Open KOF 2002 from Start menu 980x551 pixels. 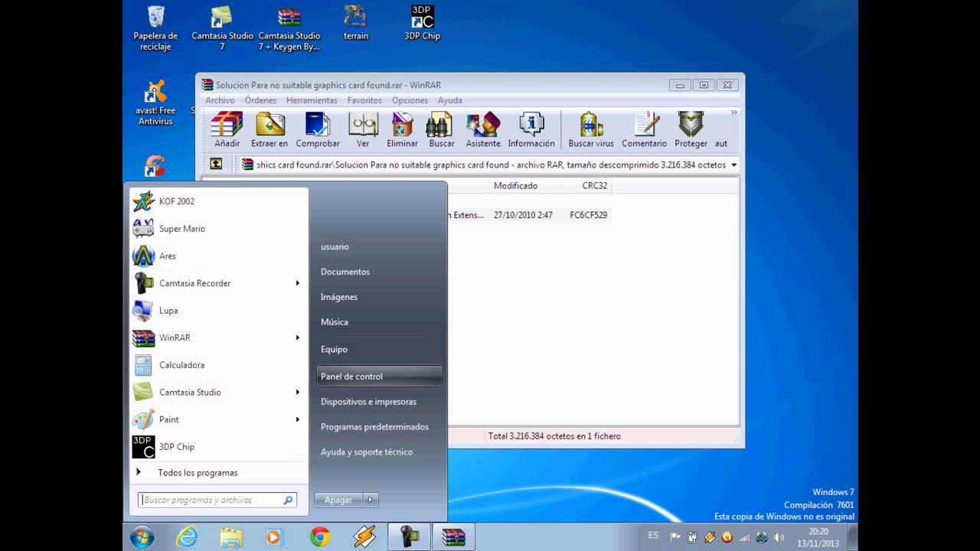219,201
